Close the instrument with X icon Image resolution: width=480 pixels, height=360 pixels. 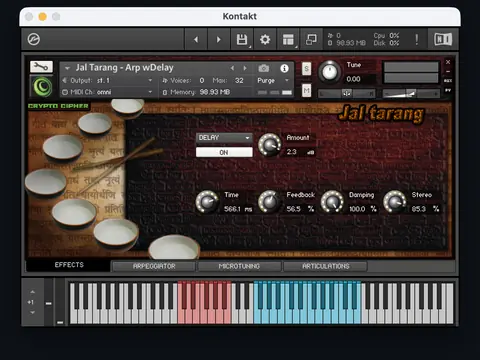point(448,62)
